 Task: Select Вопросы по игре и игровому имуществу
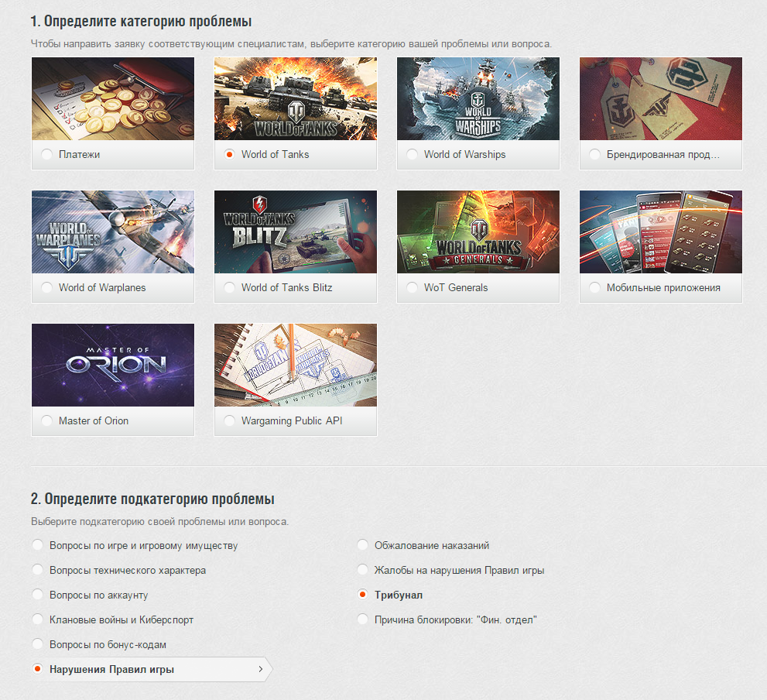(x=135, y=545)
